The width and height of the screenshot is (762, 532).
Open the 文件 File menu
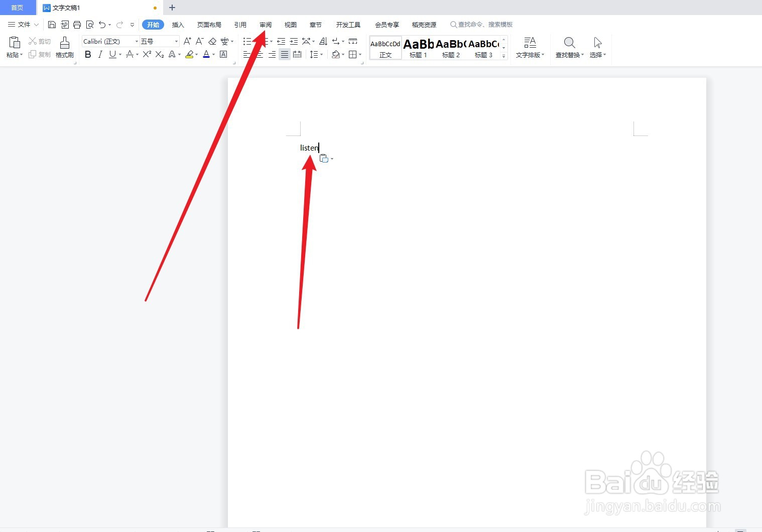coord(23,25)
